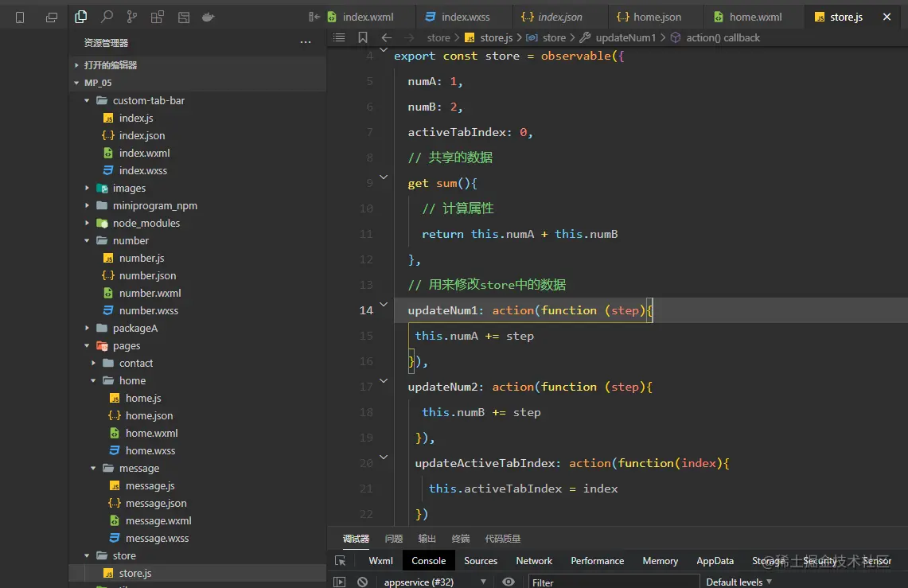This screenshot has height=588, width=908.
Task: Navigate back with the left arrow icon
Action: (386, 37)
